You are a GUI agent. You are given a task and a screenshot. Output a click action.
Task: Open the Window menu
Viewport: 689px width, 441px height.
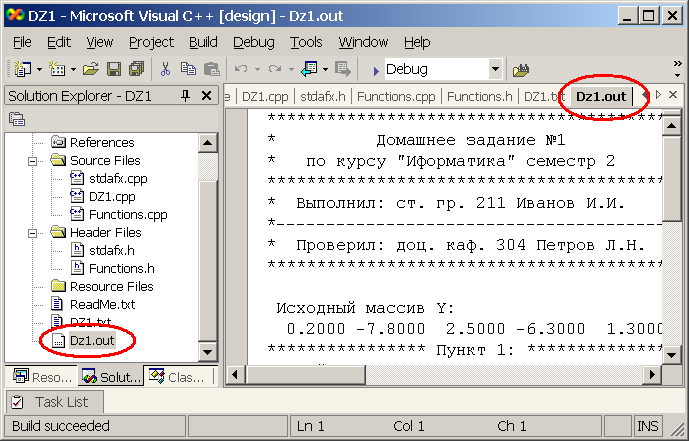click(363, 42)
